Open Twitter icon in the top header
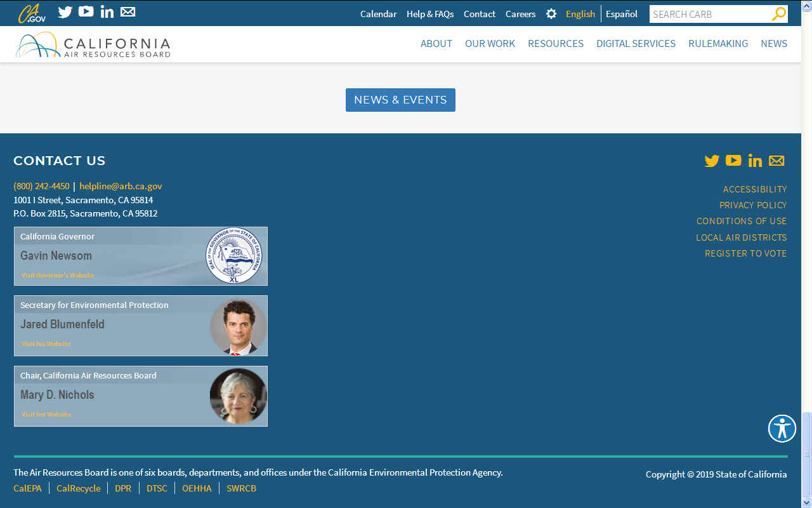This screenshot has width=812, height=508. click(x=65, y=12)
